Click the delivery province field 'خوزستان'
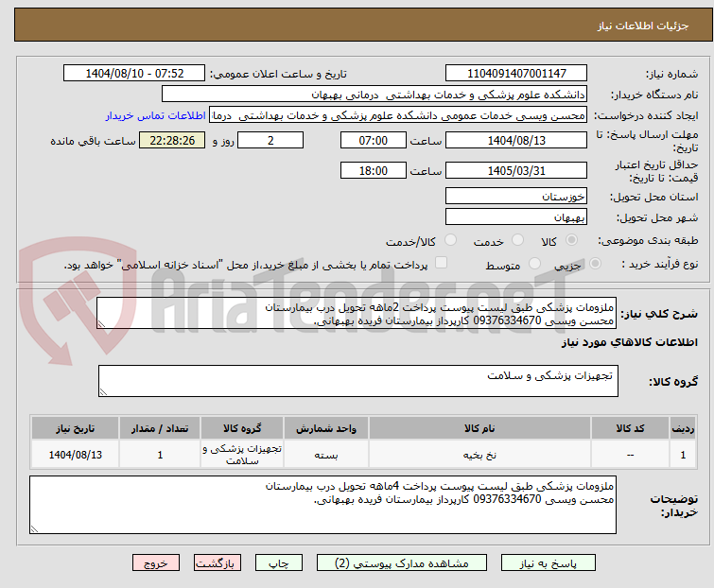This screenshot has height=588, width=714. (x=516, y=197)
